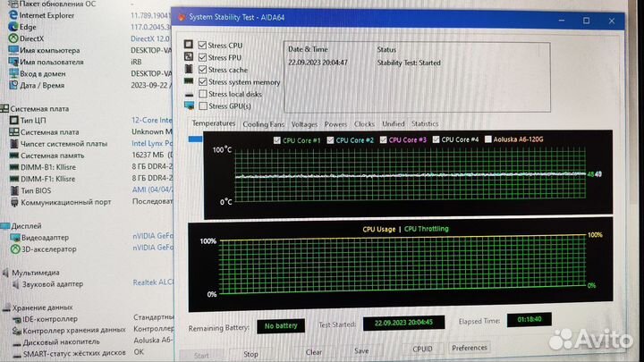
Task: Click the CPU Usage graph label
Action: 378,230
